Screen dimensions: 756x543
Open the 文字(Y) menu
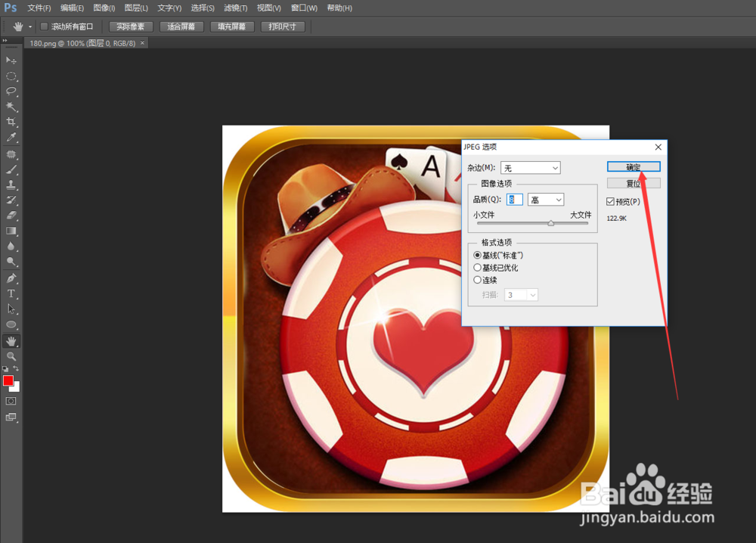(x=169, y=8)
